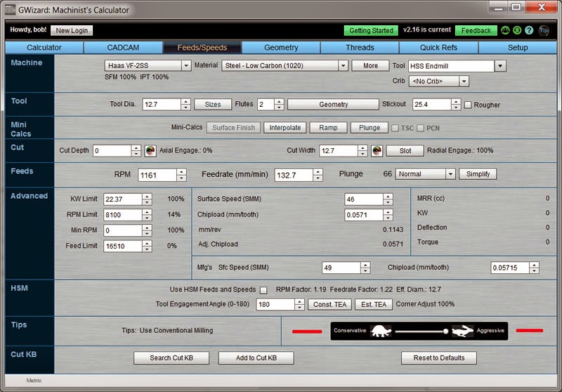This screenshot has width=562, height=392.
Task: Click the Feedrate spinner arrows
Action: click(x=318, y=175)
